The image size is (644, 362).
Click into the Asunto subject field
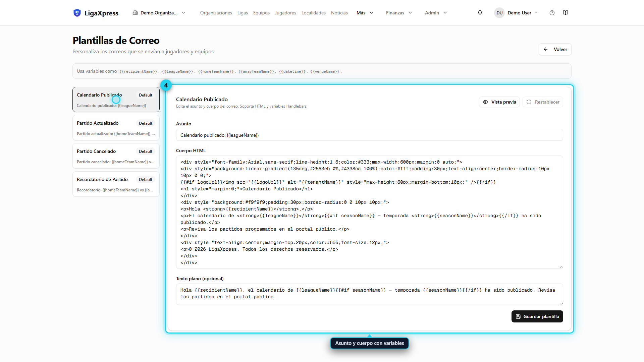[x=369, y=135]
